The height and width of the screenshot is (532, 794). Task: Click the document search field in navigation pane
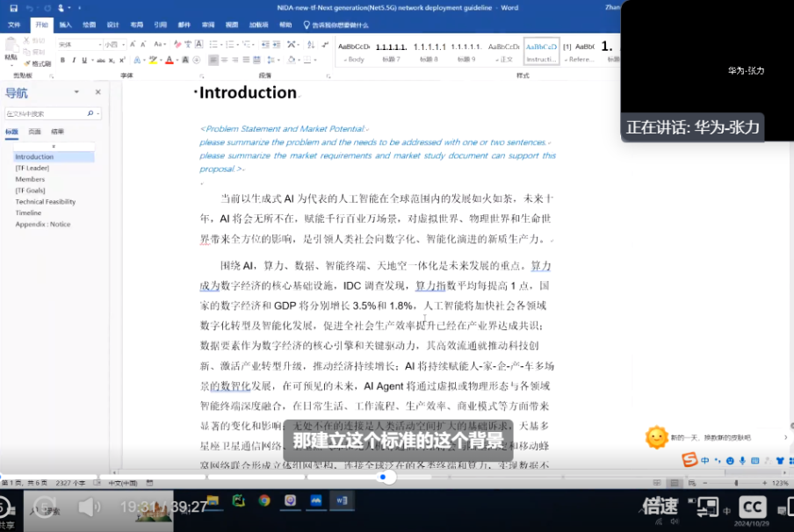coord(46,113)
